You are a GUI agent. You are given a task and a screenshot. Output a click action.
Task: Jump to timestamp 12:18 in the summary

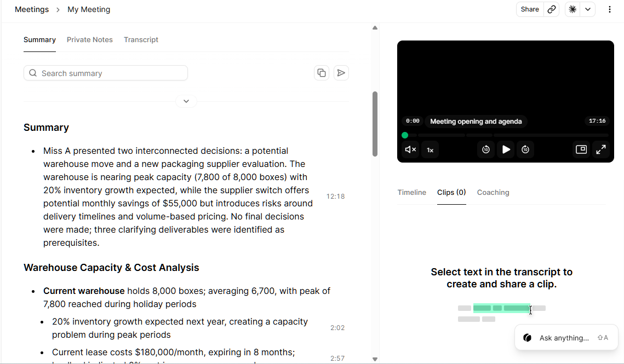335,197
